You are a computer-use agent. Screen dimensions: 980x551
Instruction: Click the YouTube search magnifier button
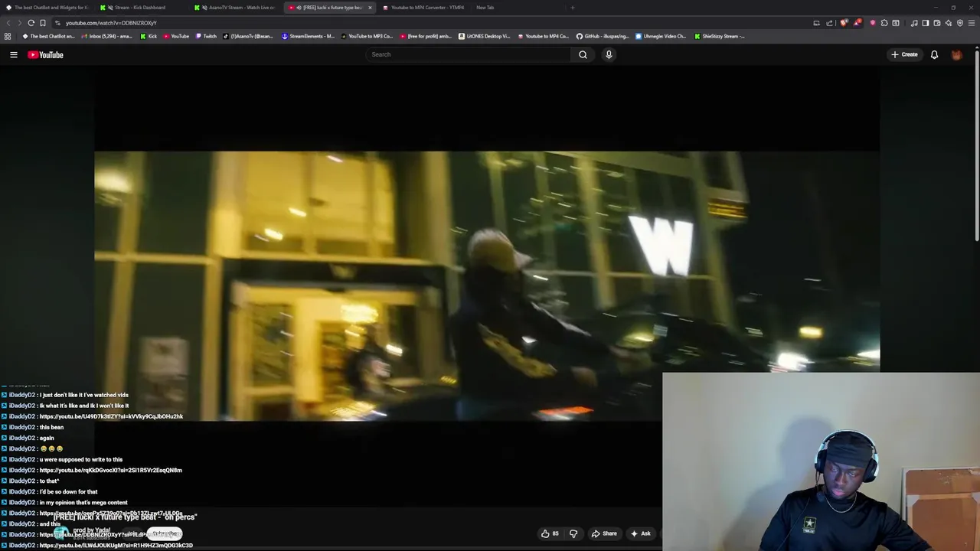pos(583,54)
